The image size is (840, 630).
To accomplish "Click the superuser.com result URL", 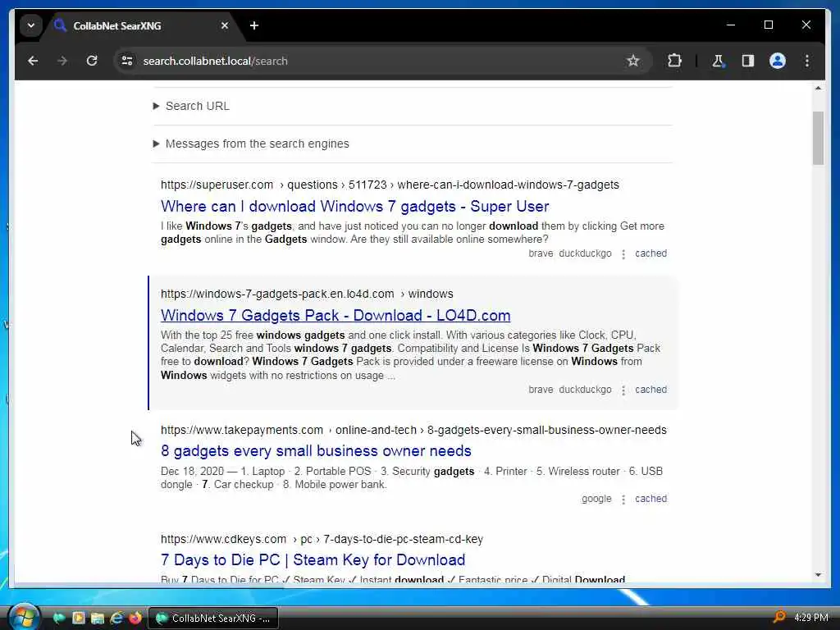I will [390, 185].
